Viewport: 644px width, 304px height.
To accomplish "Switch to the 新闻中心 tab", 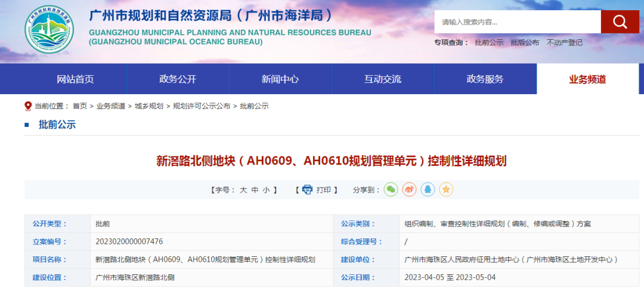I will [x=280, y=79].
